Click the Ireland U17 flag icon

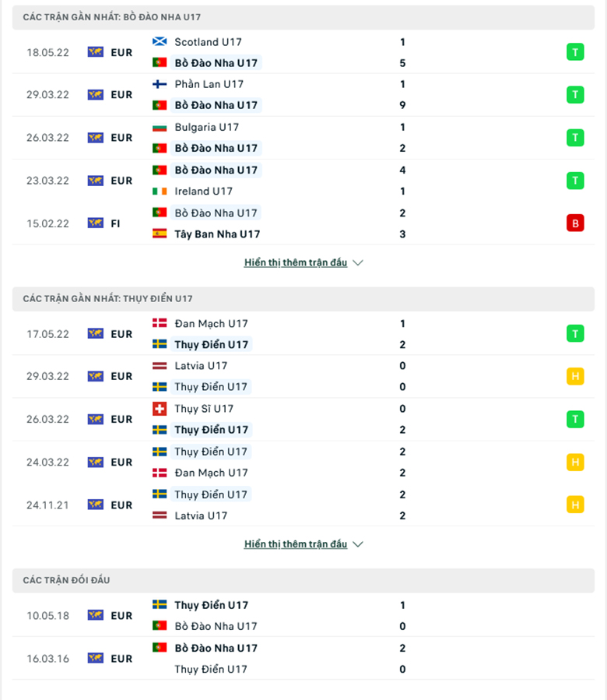pyautogui.click(x=160, y=191)
